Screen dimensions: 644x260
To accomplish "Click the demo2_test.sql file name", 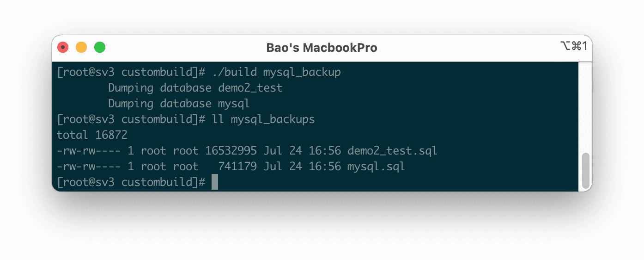I will [x=392, y=151].
